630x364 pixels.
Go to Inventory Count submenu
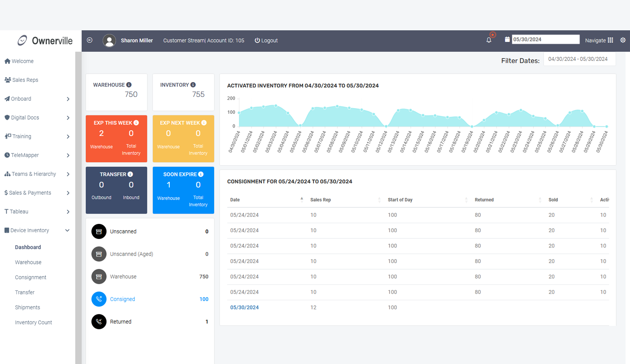point(33,322)
